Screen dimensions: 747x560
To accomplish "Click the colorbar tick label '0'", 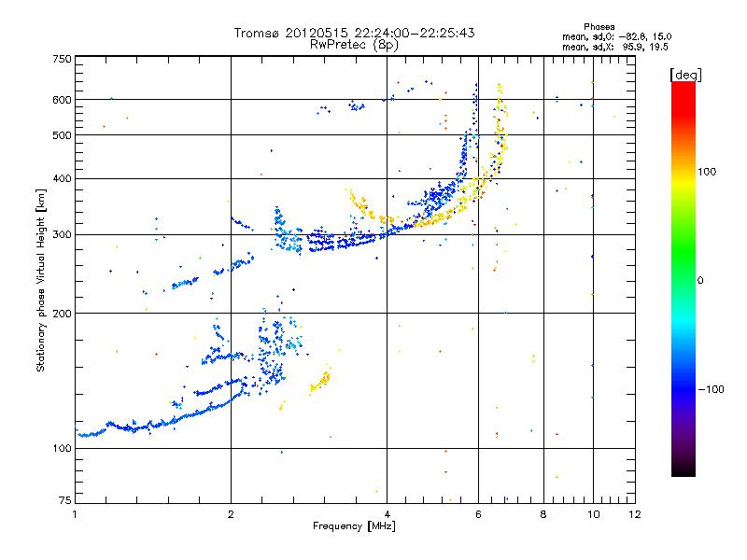I will 700,281.
